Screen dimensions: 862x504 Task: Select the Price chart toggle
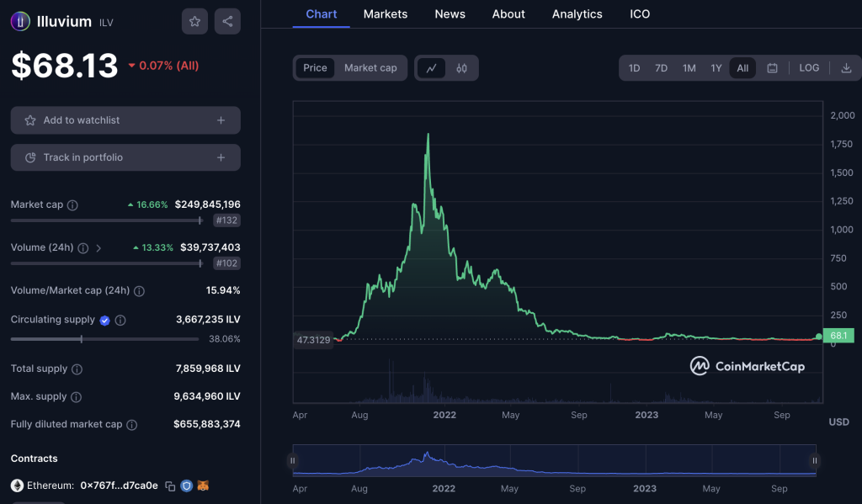tap(315, 68)
